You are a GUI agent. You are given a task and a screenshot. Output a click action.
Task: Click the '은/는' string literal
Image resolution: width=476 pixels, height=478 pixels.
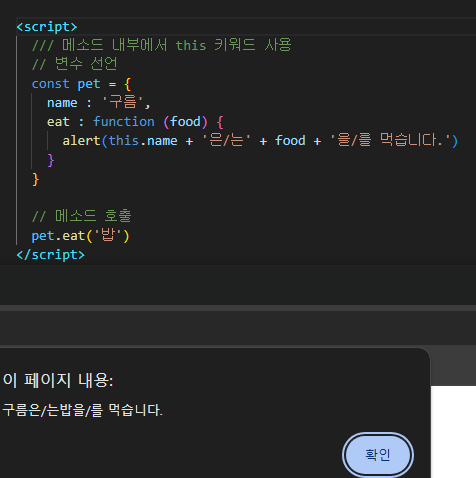tap(226, 140)
